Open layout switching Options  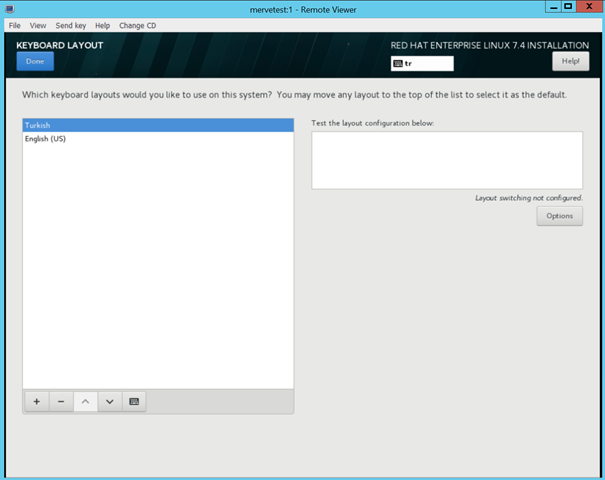coord(559,216)
